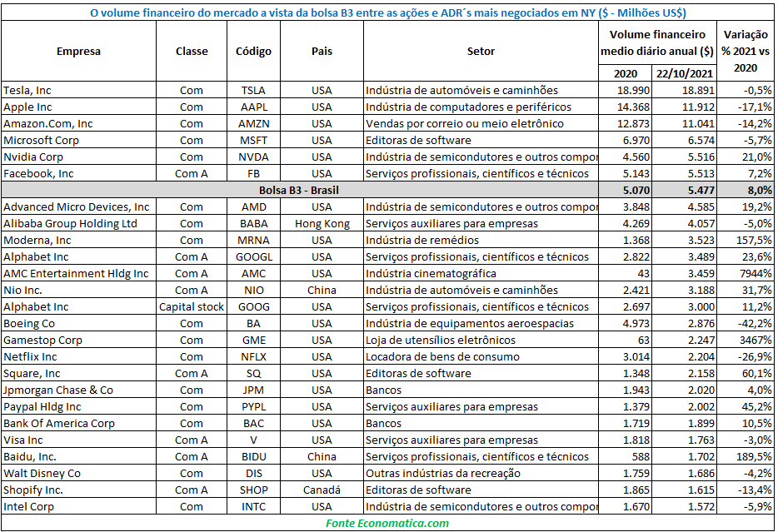Viewport: 778px width, 532px height.
Task: Click the 'Microsoft Corp' row name
Action: tap(41, 141)
